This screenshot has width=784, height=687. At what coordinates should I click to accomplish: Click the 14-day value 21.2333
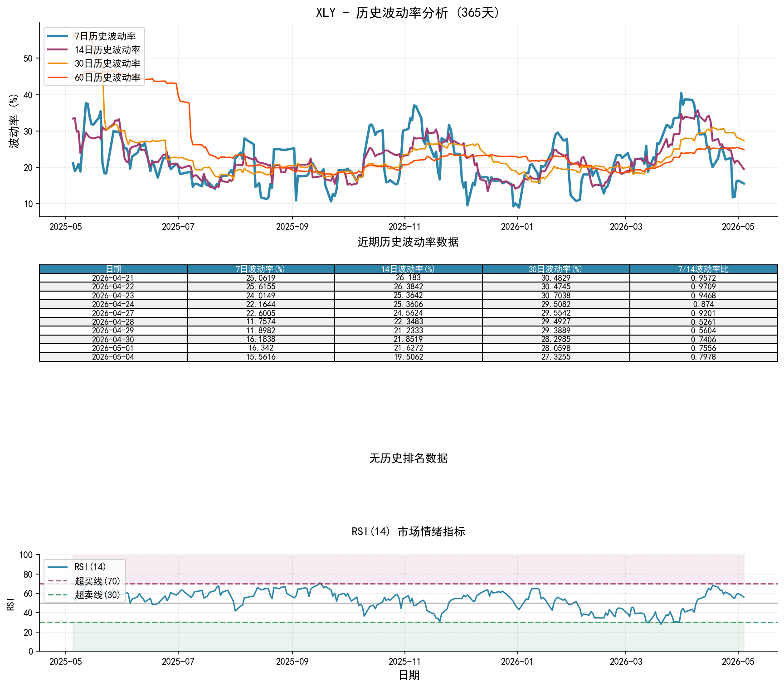click(x=408, y=331)
